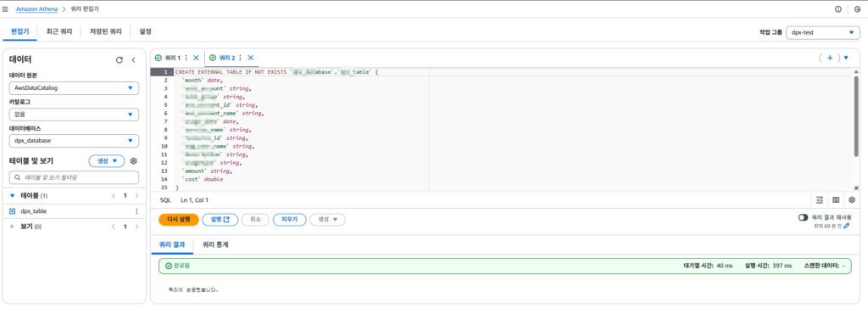Open the 쿼리 2 tab options menu
This screenshot has height=319, width=868.
pyautogui.click(x=240, y=58)
